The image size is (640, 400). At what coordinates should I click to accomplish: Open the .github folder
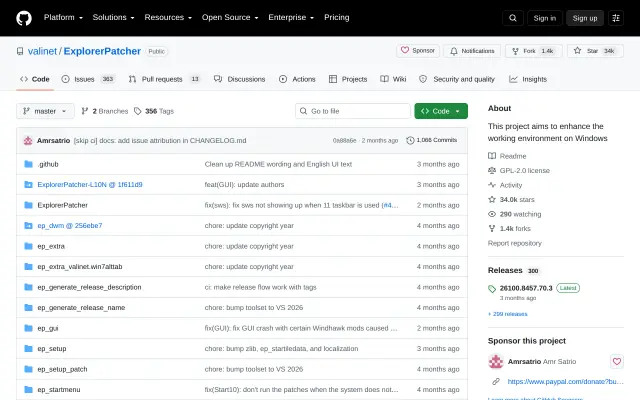click(x=48, y=164)
